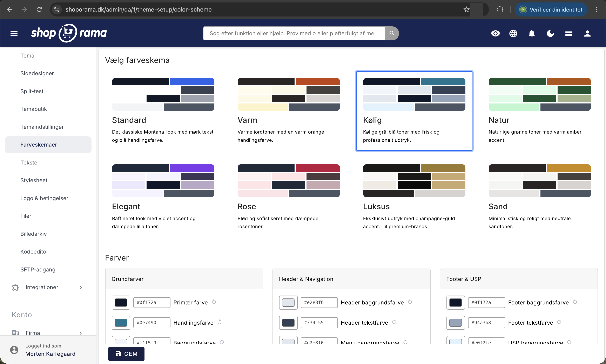Open Temaindstillinger in sidebar
This screenshot has height=364, width=606.
(x=42, y=127)
